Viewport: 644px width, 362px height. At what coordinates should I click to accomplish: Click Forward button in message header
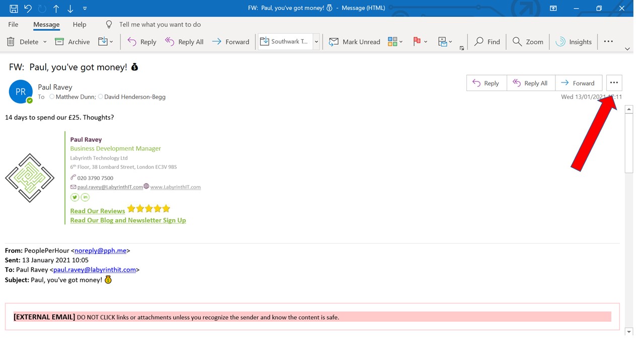[579, 83]
